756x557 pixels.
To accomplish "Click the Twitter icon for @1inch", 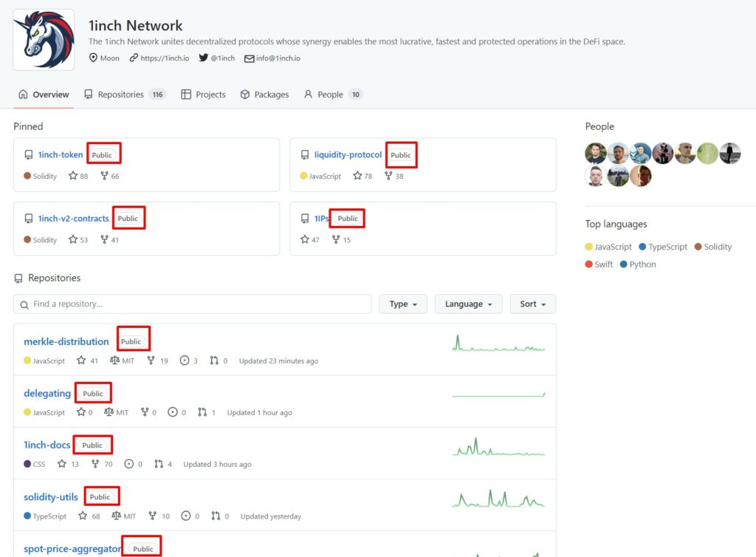I will pyautogui.click(x=203, y=58).
